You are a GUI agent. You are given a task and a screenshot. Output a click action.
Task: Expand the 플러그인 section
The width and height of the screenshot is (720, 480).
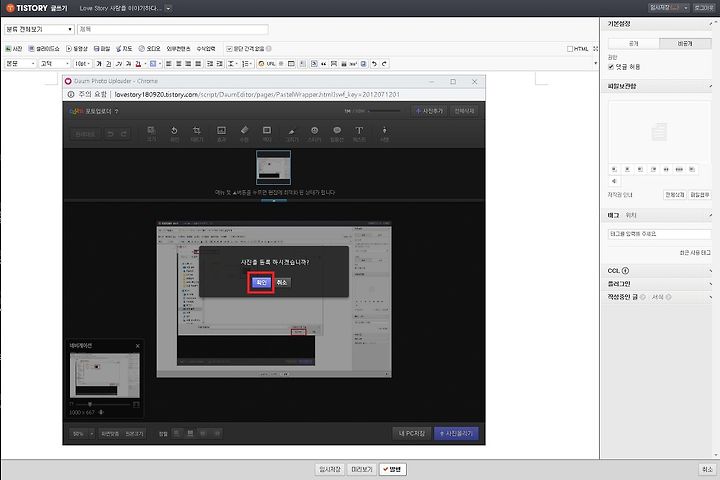710,284
